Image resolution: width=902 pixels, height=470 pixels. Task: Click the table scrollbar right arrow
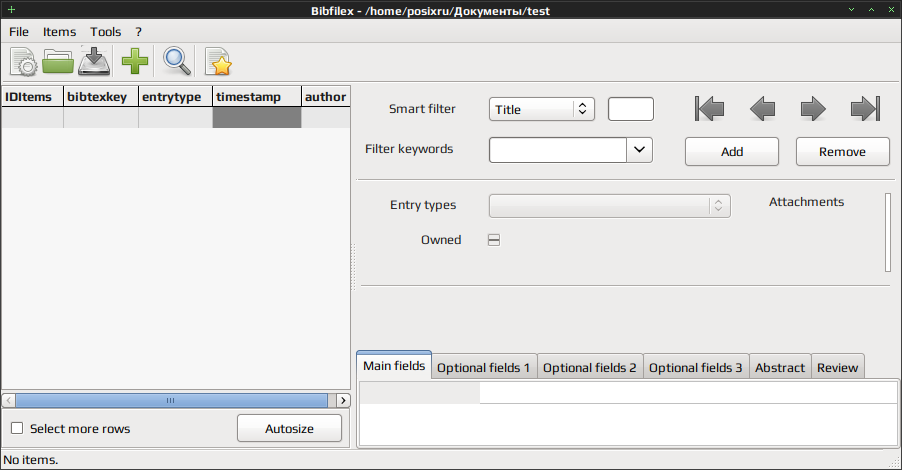343,400
